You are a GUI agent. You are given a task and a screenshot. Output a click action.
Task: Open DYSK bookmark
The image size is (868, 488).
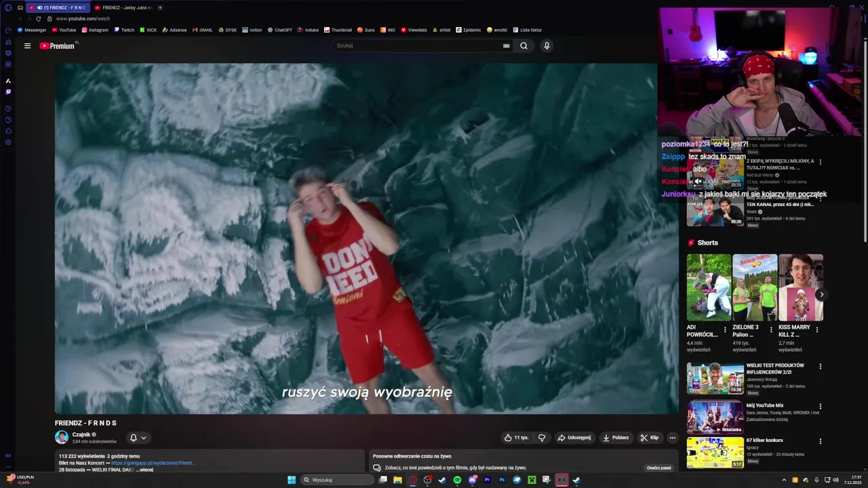(228, 30)
